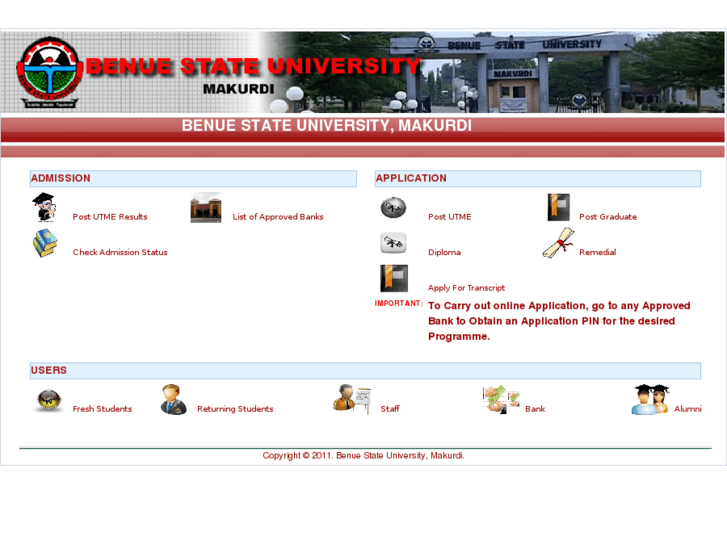Click the scroll icon beside Remedial

(558, 243)
